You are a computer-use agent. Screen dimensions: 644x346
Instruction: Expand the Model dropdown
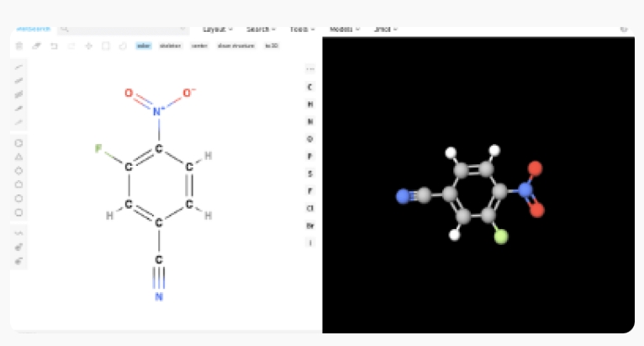pyautogui.click(x=345, y=29)
